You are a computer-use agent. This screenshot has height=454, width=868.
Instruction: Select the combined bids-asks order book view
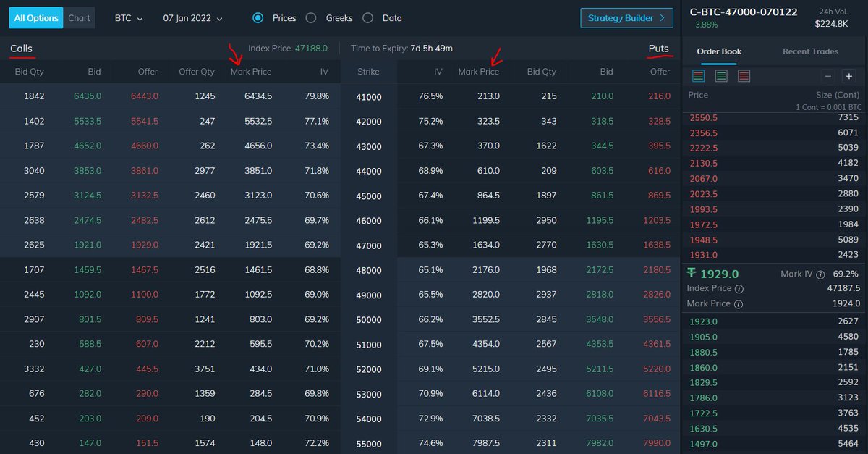pyautogui.click(x=697, y=75)
